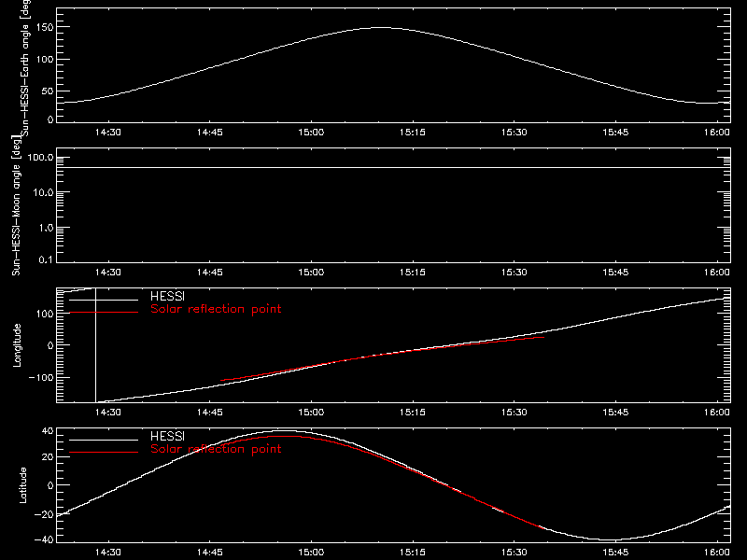Click "1.0" tick on Moon angle axis
Screen dimensions: 747x560
pyautogui.click(x=46, y=228)
